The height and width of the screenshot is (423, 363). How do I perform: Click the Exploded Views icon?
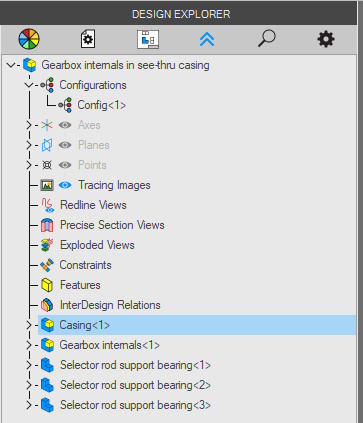click(x=47, y=245)
